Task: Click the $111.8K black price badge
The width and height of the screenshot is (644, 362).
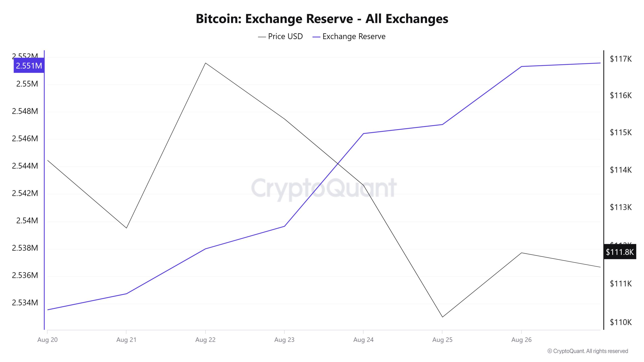Action: coord(620,252)
